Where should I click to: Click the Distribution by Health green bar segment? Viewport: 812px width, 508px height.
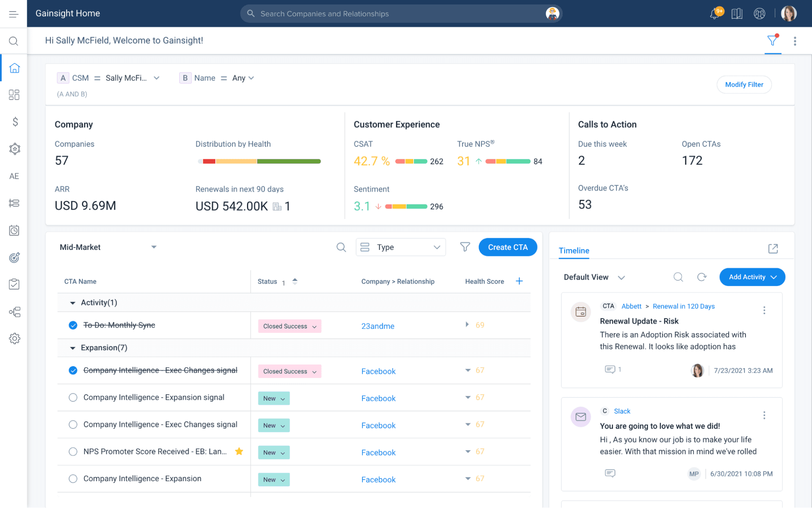288,161
